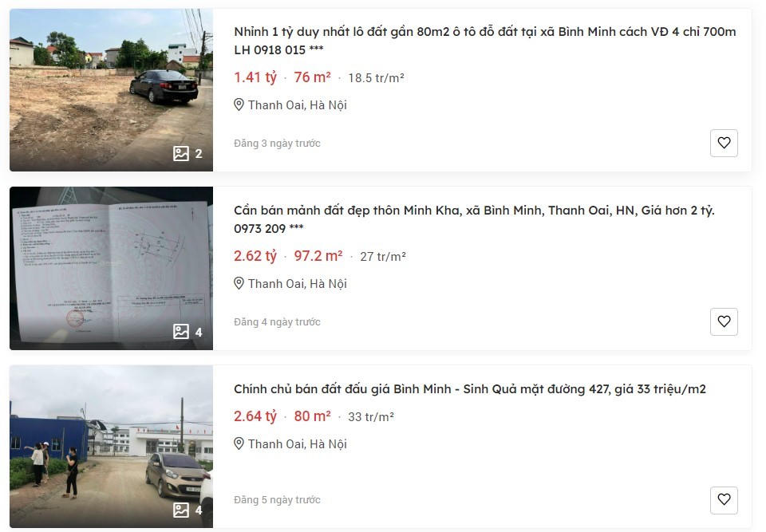Open listing titled Nhỉnh 1 tỷ duy nhất

click(x=484, y=41)
